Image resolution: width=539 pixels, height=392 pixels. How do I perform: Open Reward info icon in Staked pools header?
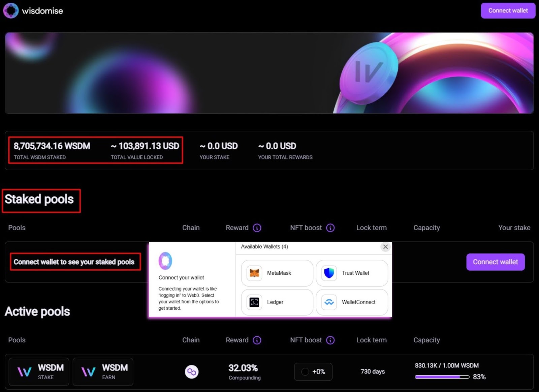point(257,228)
